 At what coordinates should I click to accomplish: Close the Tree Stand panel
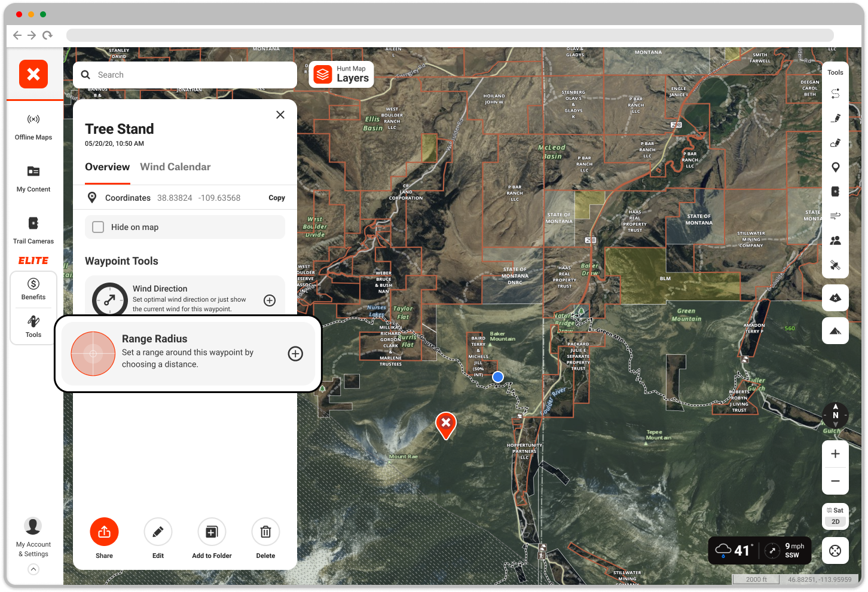point(280,115)
